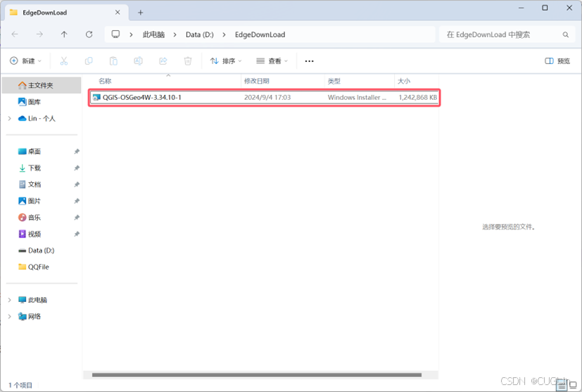
Task: Click the Rename icon in toolbar
Action: pyautogui.click(x=138, y=61)
